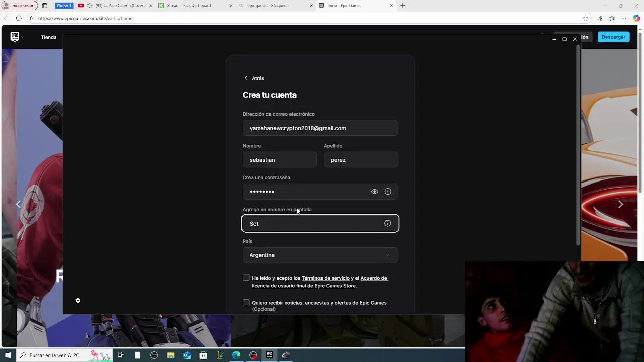Open browser tab actions icon

pos(44,6)
